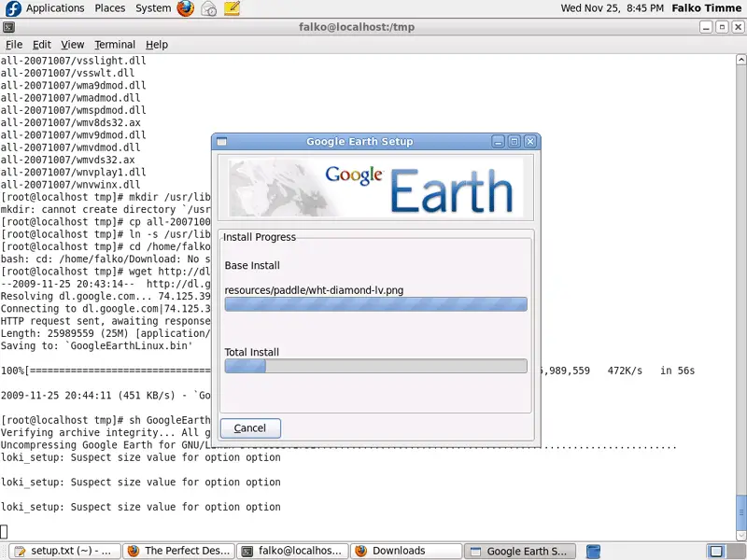Click the 'Total Install' label
747x560 pixels.
[251, 353]
